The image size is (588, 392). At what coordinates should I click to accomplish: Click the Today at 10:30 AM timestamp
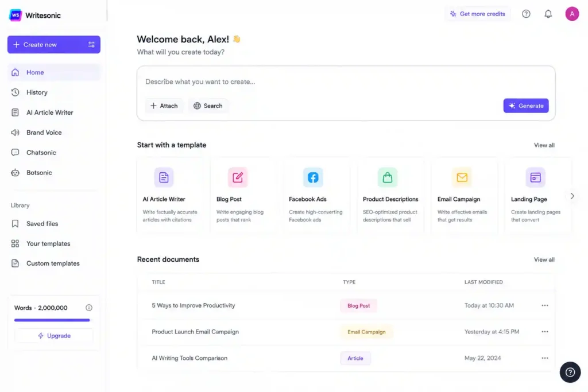pyautogui.click(x=489, y=305)
